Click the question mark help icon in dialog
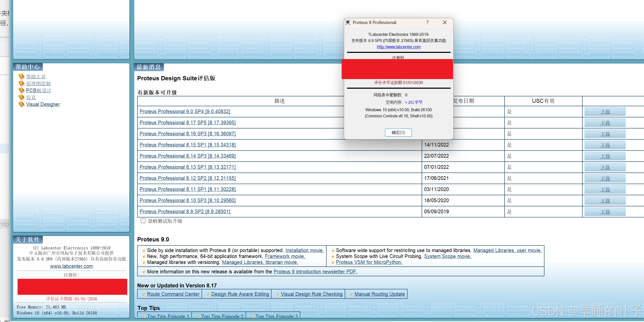 (x=427, y=22)
